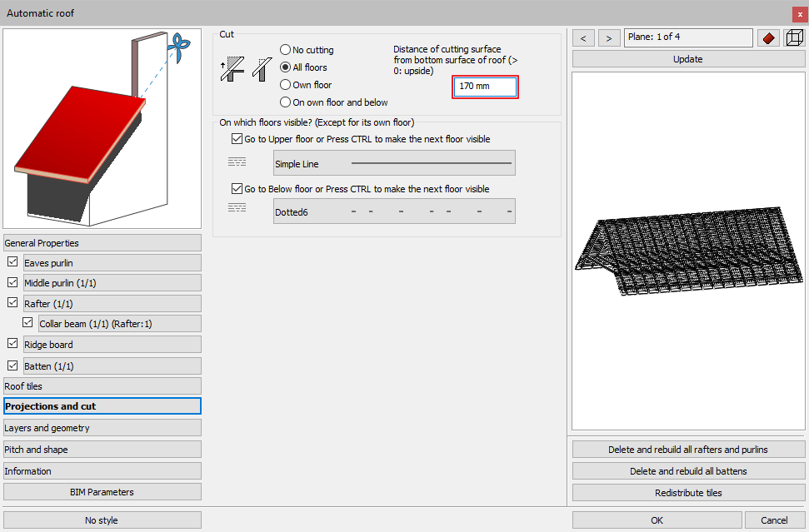Click the shaded red roof view icon
The width and height of the screenshot is (809, 532).
767,37
